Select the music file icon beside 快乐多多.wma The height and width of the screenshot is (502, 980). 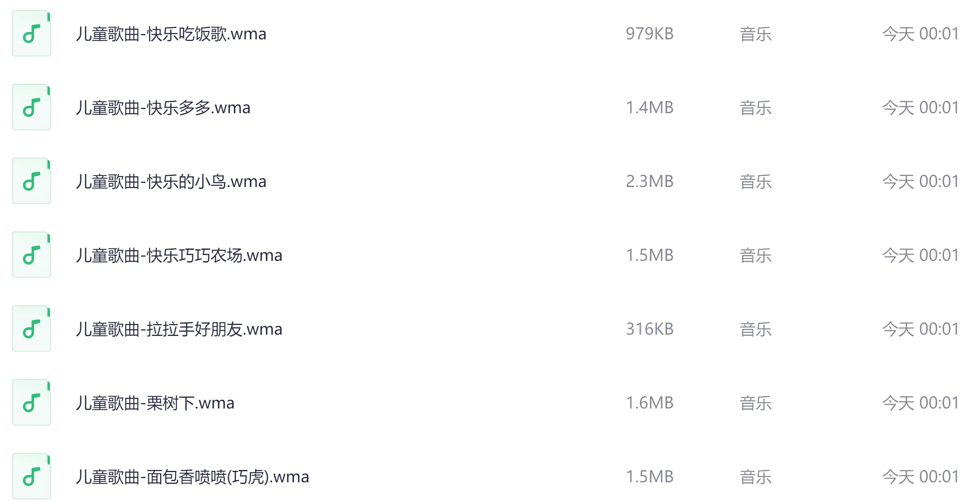pos(32,107)
